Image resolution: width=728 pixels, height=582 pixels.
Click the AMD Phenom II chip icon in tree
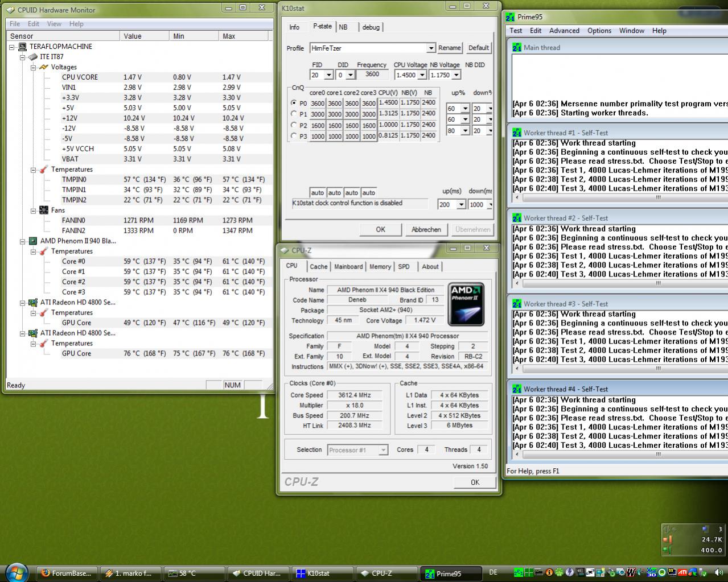[33, 241]
